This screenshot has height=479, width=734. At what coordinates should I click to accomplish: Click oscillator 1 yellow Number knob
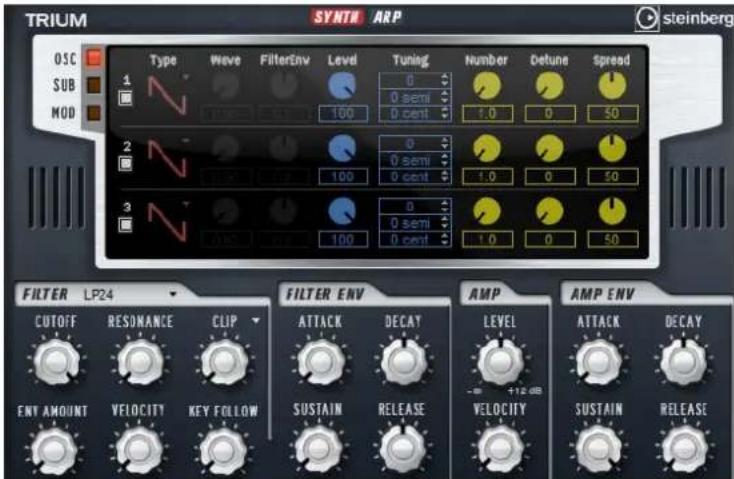[487, 86]
